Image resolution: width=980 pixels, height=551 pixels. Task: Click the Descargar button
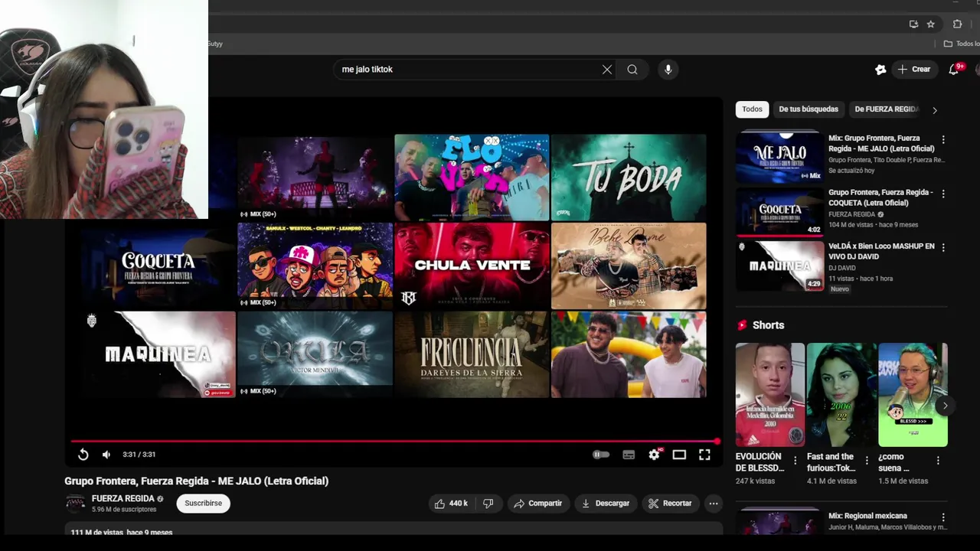click(605, 504)
